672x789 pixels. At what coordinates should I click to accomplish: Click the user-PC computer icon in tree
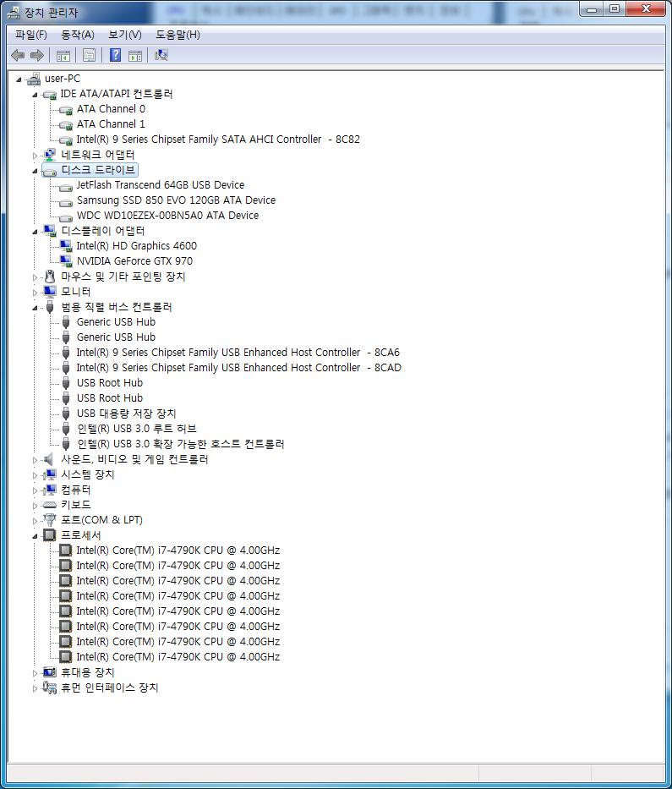point(34,79)
